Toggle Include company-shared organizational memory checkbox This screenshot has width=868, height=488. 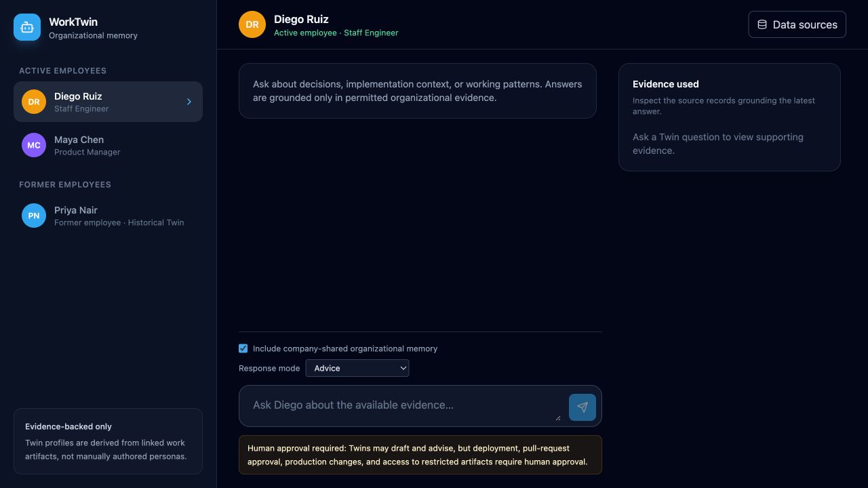point(243,348)
